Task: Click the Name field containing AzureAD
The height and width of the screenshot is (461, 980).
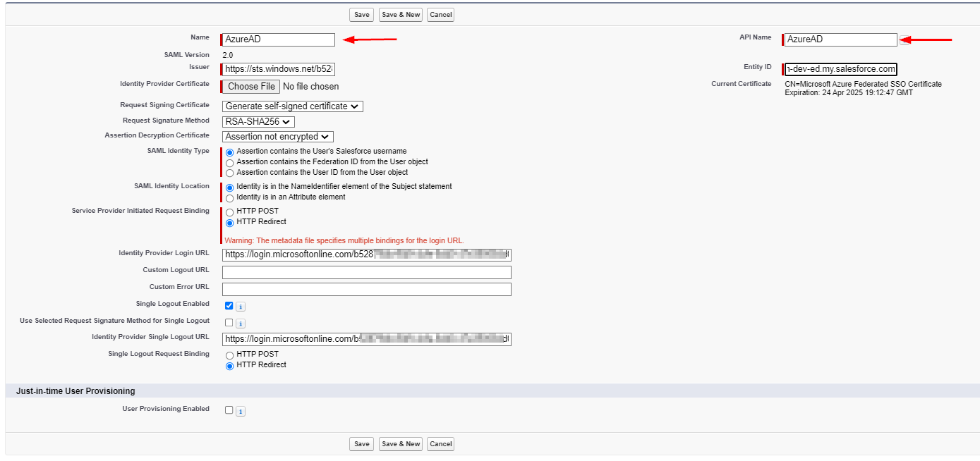Action: (x=279, y=40)
